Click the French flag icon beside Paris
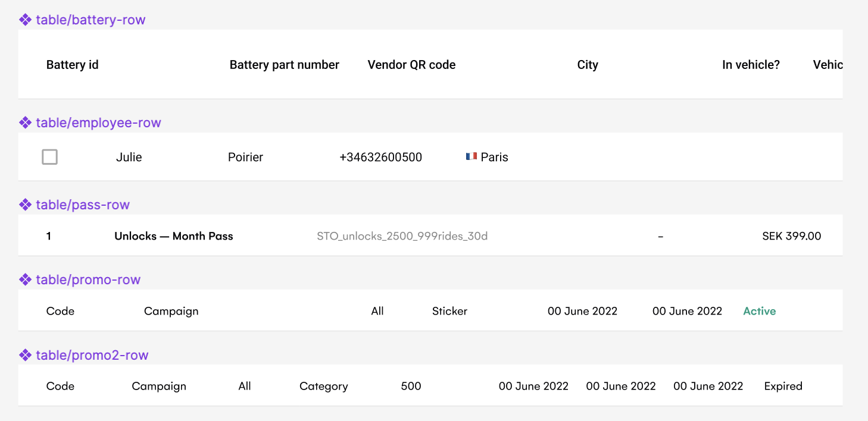This screenshot has width=868, height=421. pyautogui.click(x=471, y=157)
